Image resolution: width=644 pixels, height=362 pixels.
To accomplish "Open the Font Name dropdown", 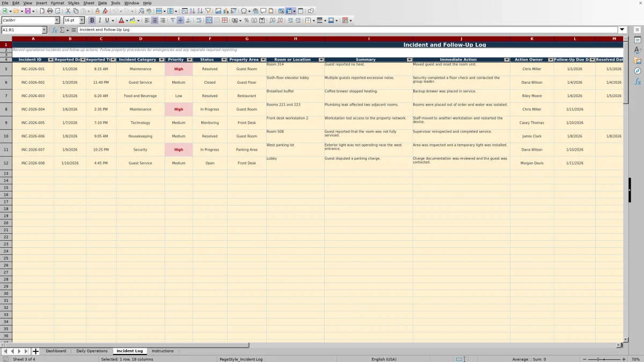I will (x=57, y=20).
